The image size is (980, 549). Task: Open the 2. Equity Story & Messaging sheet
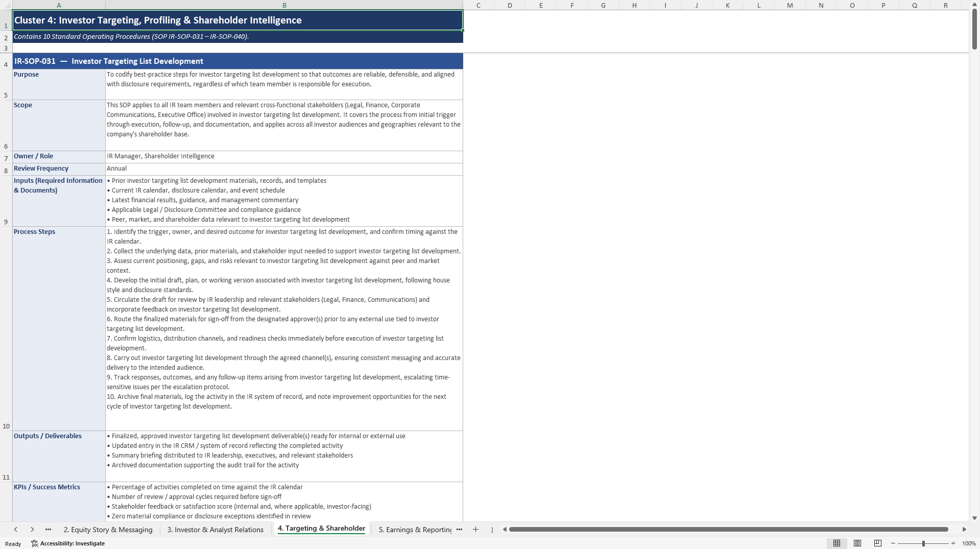pos(108,530)
